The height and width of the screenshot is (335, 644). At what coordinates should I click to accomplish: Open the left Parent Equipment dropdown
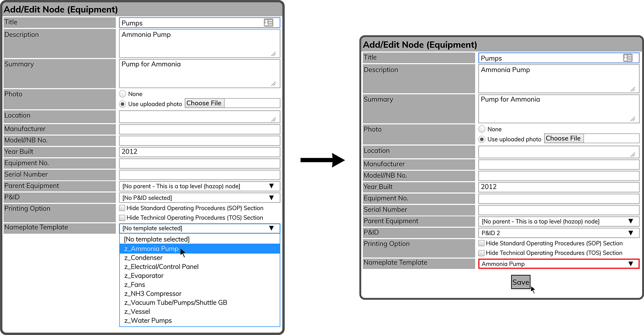point(199,186)
